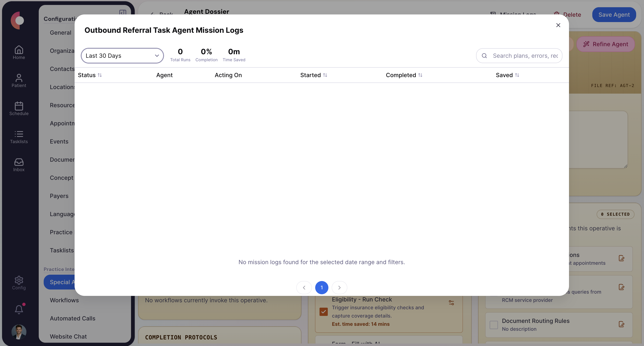Viewport: 644px width, 346px height.
Task: Click the notification bell icon
Action: 19,309
